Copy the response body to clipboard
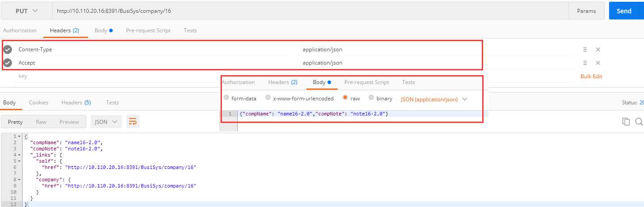This screenshot has height=207, width=644. tap(626, 122)
